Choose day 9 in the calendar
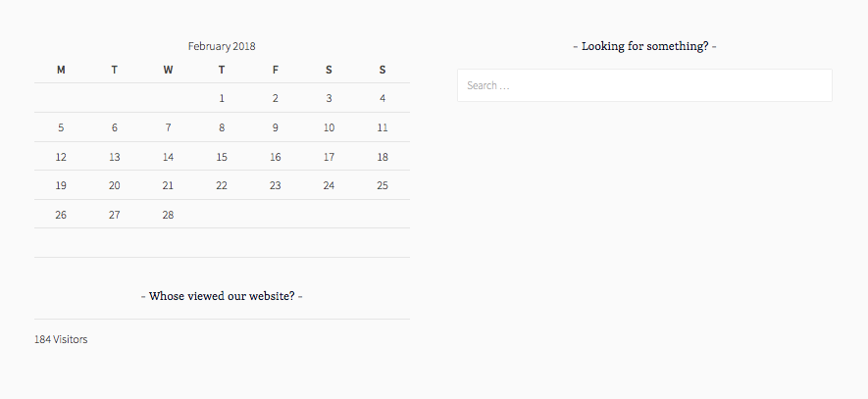The width and height of the screenshot is (868, 399). (276, 127)
